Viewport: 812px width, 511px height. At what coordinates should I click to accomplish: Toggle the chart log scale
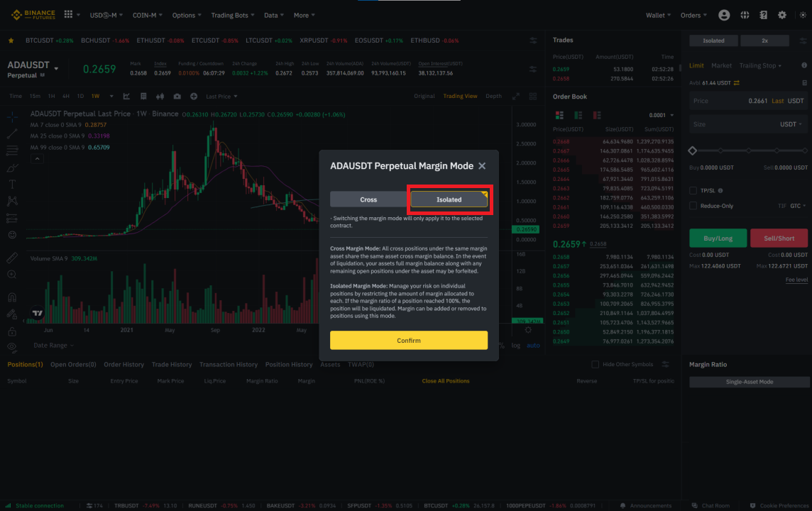(x=516, y=346)
